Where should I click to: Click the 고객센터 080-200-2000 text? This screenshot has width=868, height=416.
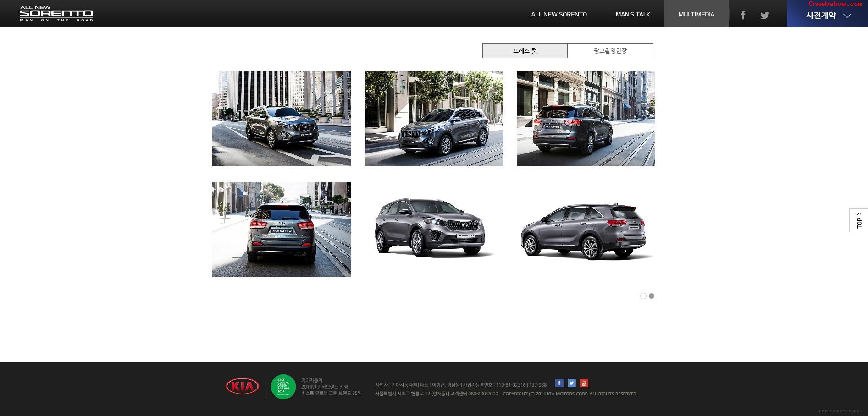pos(474,394)
